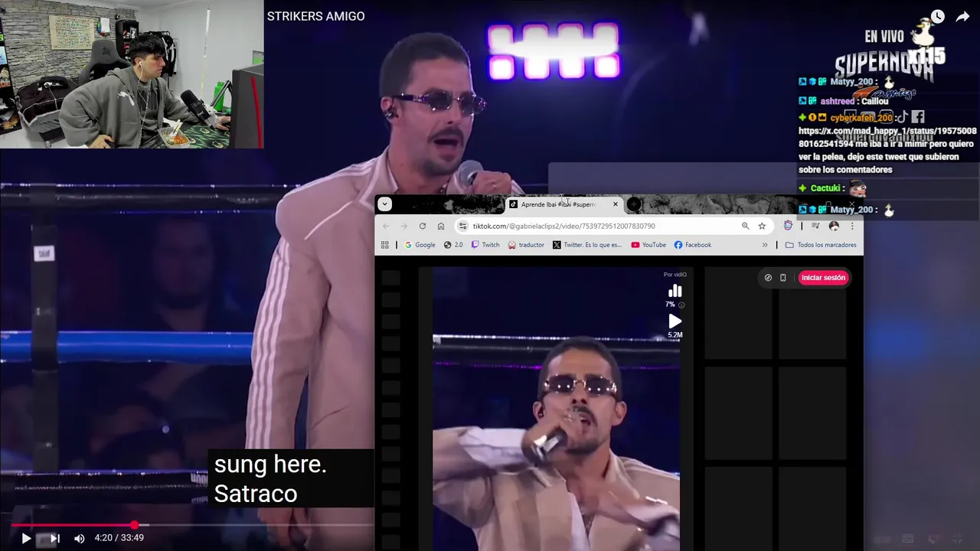
Task: Click the username Cactuki in chat
Action: click(x=825, y=188)
